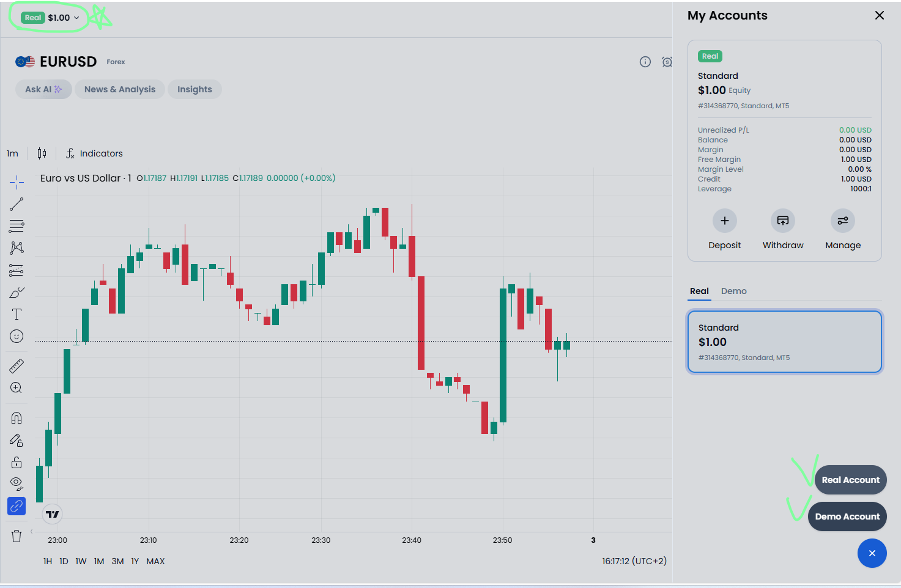Viewport: 901px width, 588px height.
Task: Expand the Real $1.00 account dropdown
Action: [51, 18]
